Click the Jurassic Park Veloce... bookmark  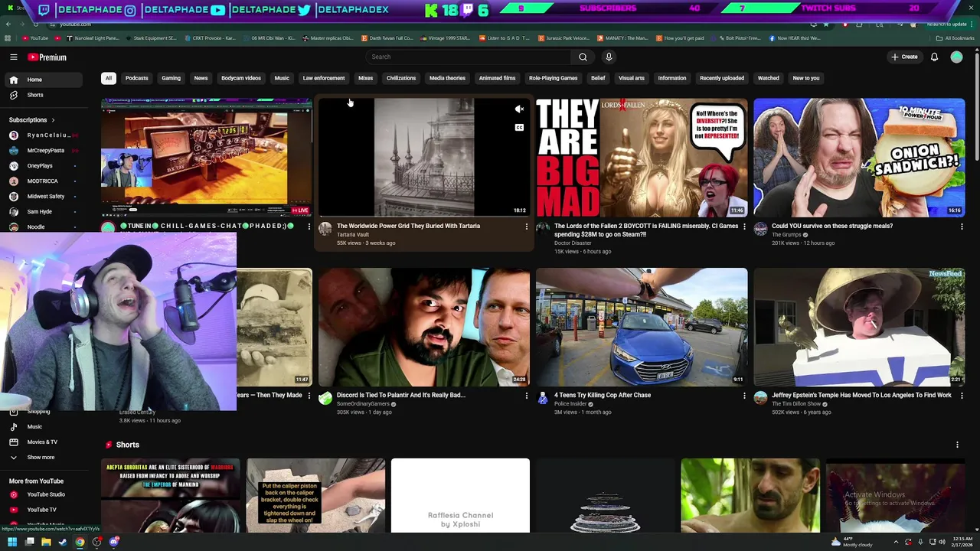coord(563,38)
